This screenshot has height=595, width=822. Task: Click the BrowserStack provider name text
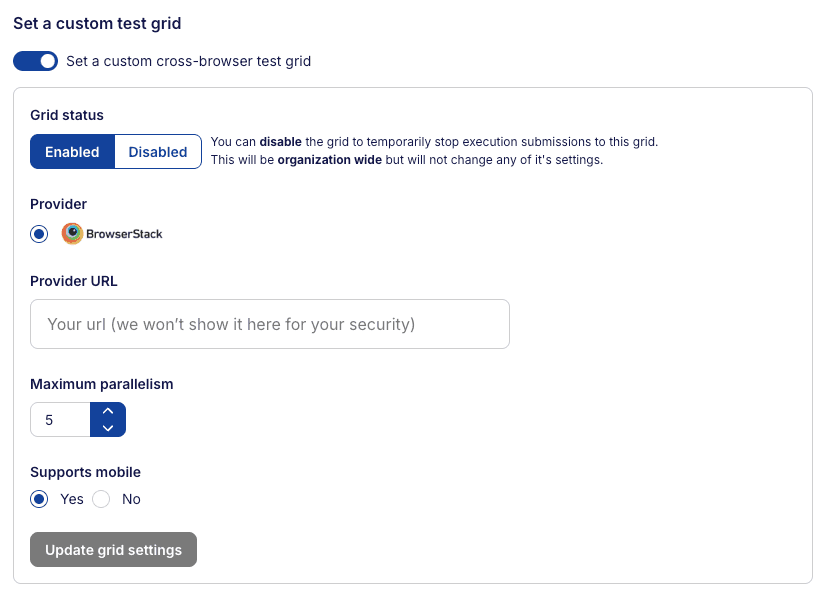125,234
